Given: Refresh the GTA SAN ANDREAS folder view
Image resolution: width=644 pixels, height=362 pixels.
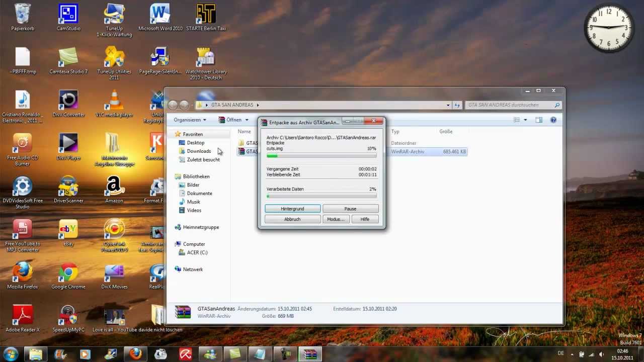Looking at the screenshot, I should (457, 105).
